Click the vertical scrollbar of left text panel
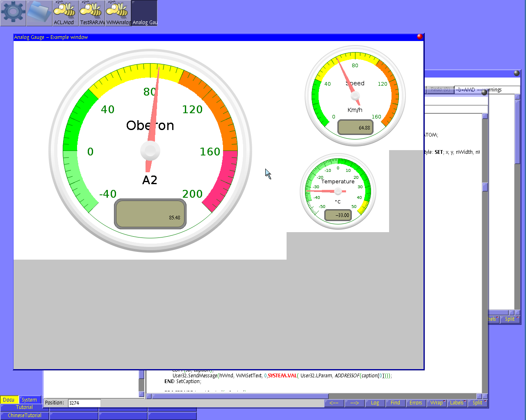 pos(141,383)
